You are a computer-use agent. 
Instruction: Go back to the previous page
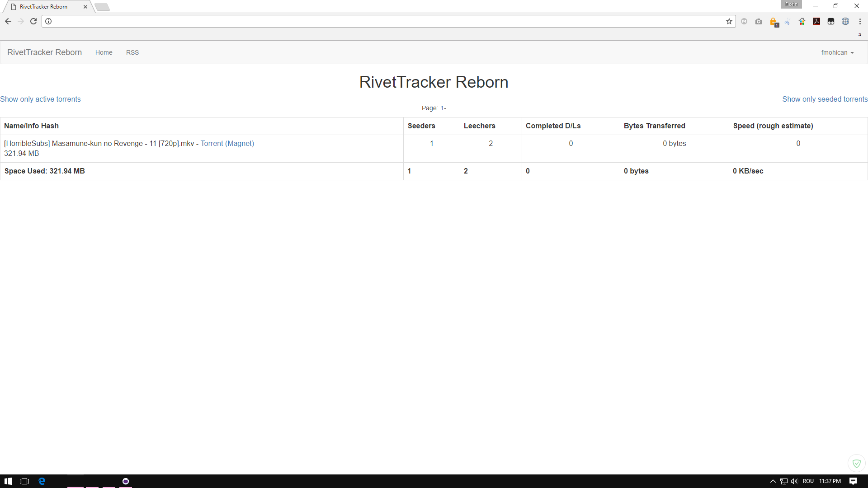click(x=8, y=21)
